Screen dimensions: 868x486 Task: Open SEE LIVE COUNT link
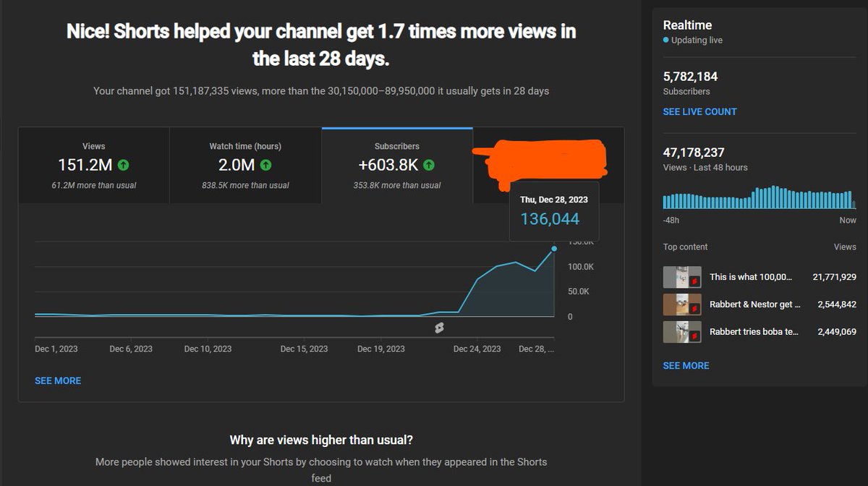(x=699, y=111)
